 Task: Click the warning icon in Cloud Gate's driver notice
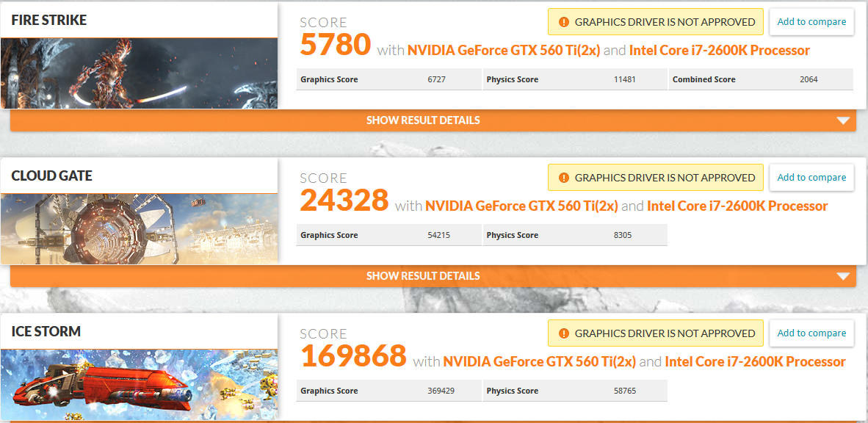(x=563, y=178)
